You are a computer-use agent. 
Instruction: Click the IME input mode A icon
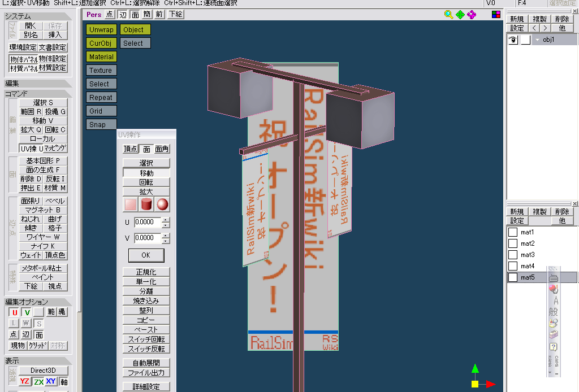tap(555, 301)
